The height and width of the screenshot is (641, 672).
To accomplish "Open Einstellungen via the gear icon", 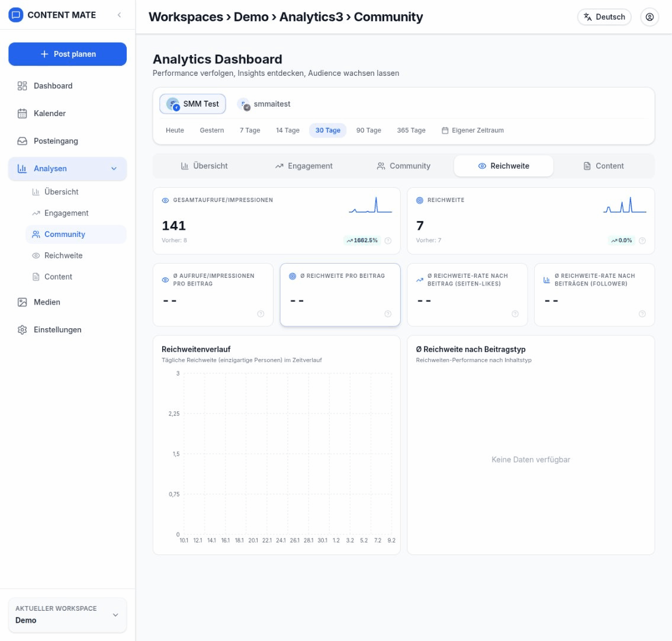I will coord(22,330).
